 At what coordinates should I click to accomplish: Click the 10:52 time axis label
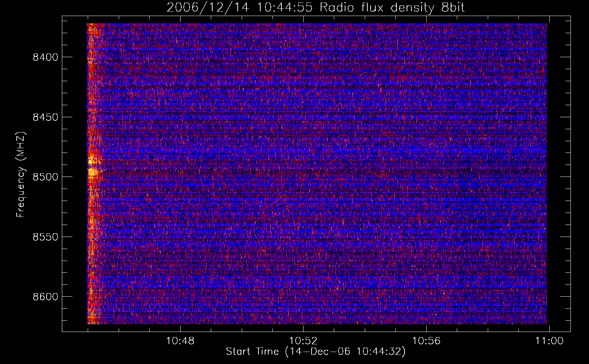click(x=303, y=341)
